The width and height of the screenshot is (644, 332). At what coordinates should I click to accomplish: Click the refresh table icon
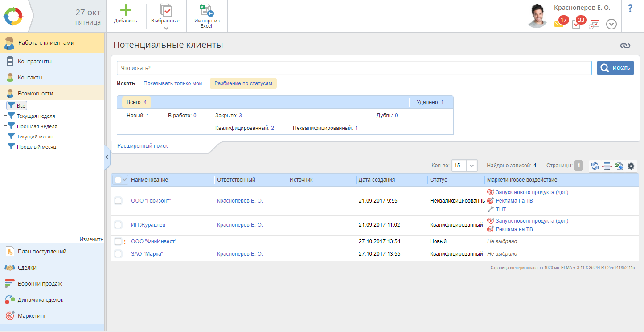pyautogui.click(x=595, y=166)
